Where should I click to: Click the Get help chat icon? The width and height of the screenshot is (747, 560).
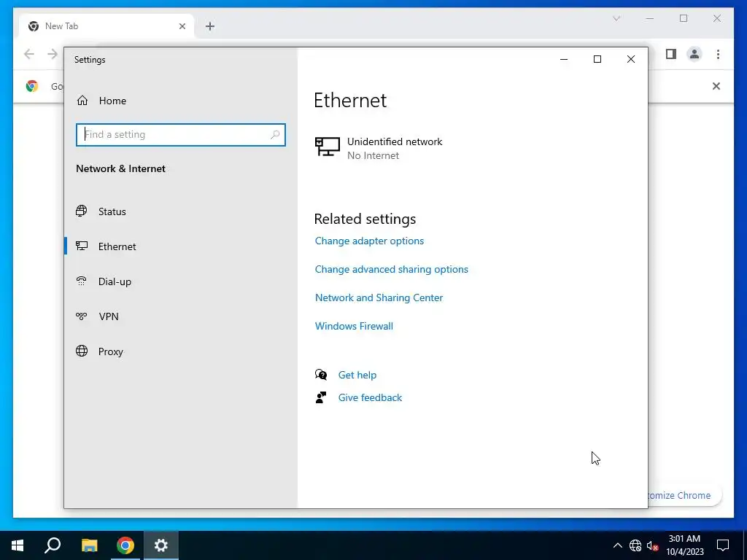[x=321, y=375]
